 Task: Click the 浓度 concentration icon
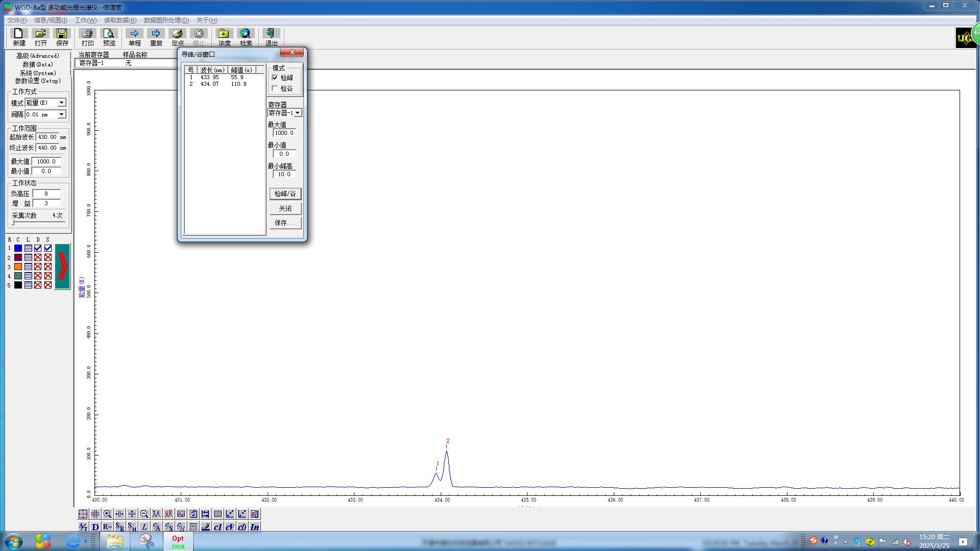click(x=224, y=37)
